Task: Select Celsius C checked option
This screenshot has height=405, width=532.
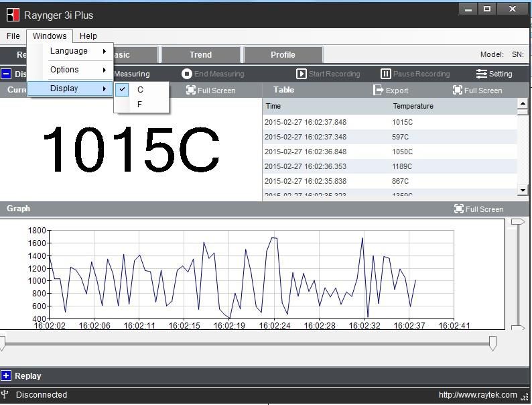Action: click(141, 90)
